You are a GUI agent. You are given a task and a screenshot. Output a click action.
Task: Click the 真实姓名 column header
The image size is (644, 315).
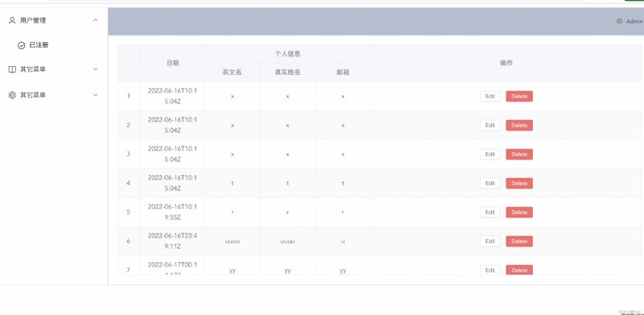pyautogui.click(x=287, y=73)
